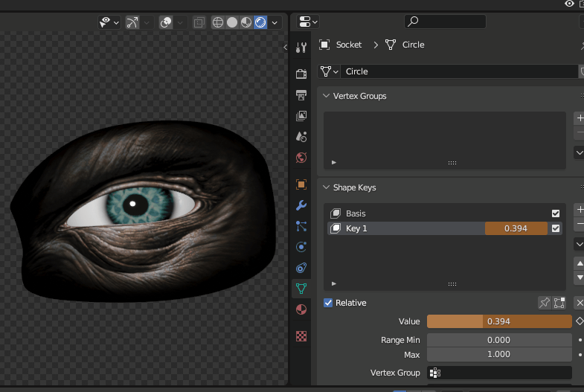Screen dimensions: 584x392
Task: Click the properties search field
Action: tap(445, 22)
